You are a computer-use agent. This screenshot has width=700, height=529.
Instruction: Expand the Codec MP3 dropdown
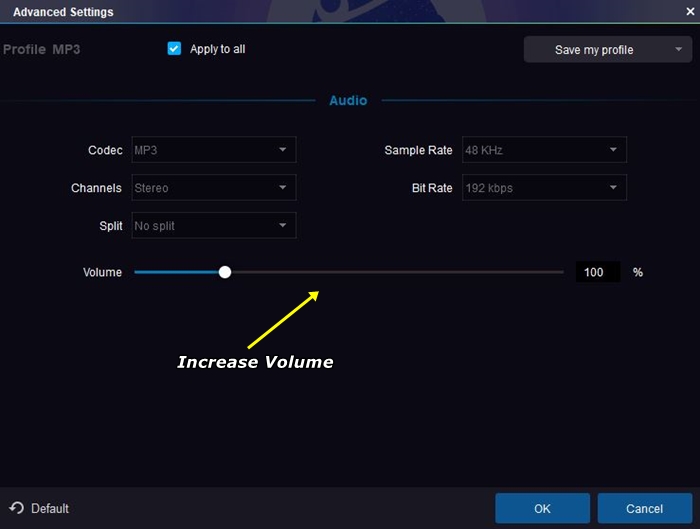(213, 150)
